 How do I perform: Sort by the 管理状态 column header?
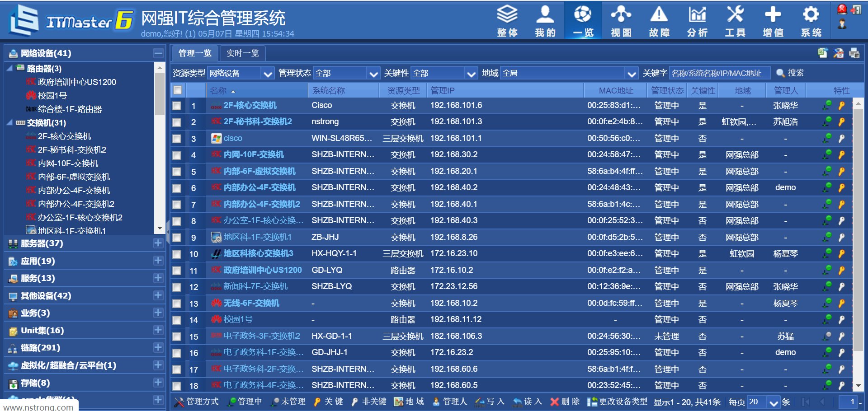coord(667,90)
